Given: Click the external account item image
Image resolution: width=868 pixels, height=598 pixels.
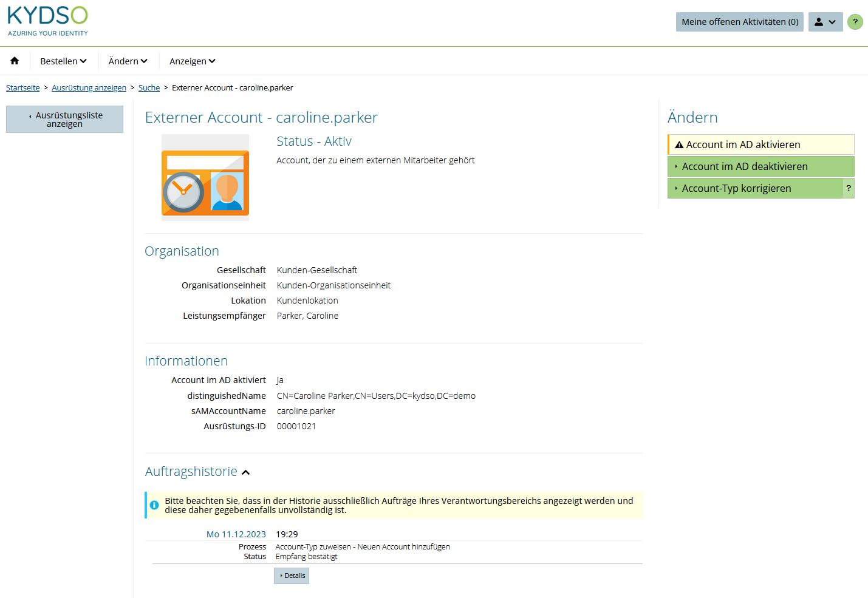Looking at the screenshot, I should (x=205, y=177).
